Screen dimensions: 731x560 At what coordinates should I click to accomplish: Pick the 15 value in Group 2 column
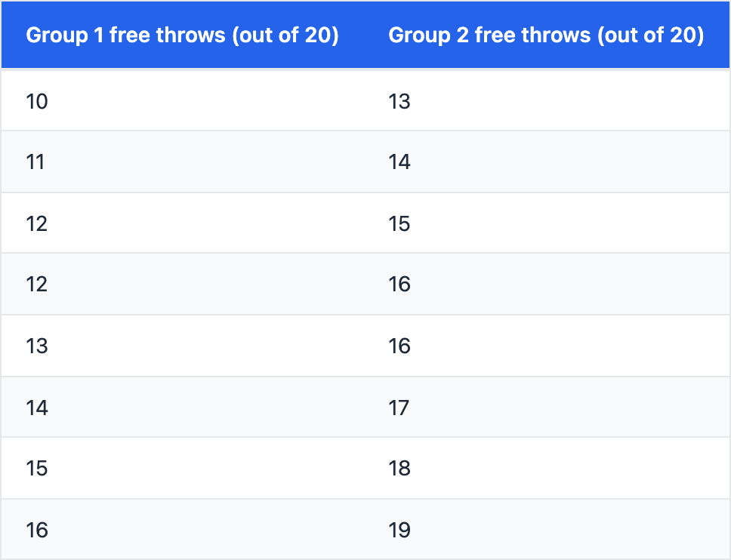click(399, 223)
